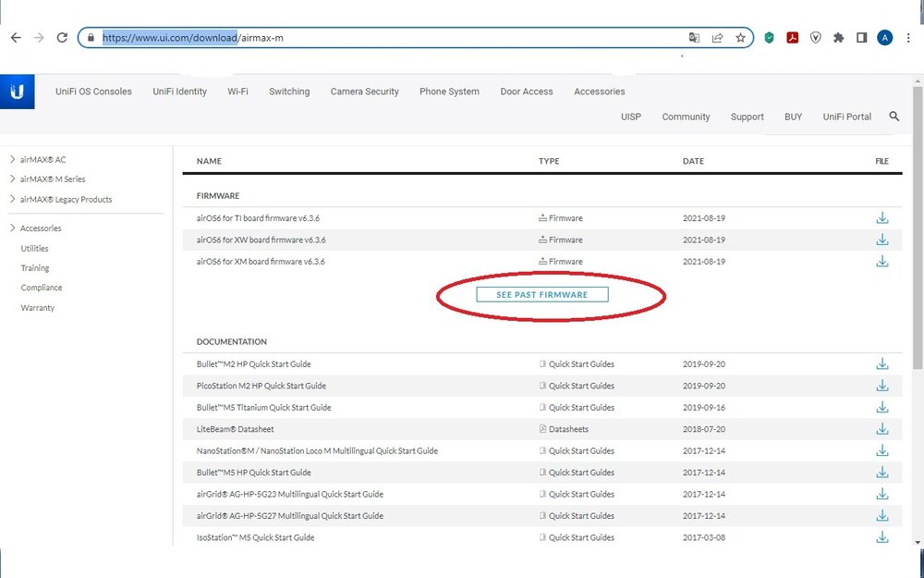The width and height of the screenshot is (924, 578).
Task: Open the Warranty link in sidebar
Action: pyautogui.click(x=38, y=308)
